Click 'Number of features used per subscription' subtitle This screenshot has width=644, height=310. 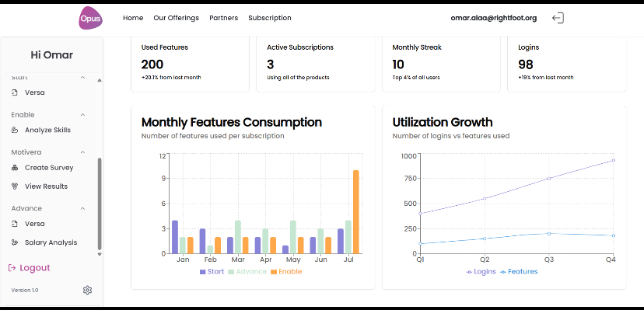click(x=213, y=136)
